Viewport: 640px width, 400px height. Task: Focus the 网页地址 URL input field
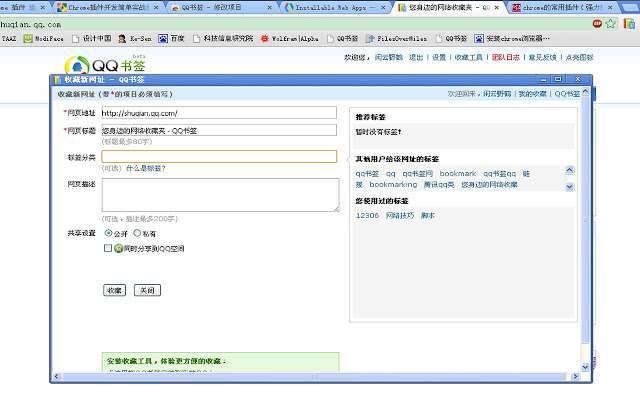(219, 113)
